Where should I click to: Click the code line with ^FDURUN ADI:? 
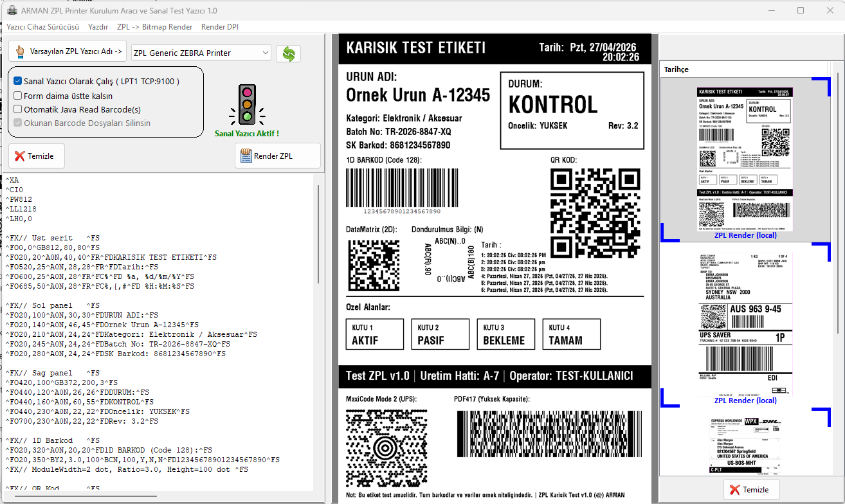(82, 315)
